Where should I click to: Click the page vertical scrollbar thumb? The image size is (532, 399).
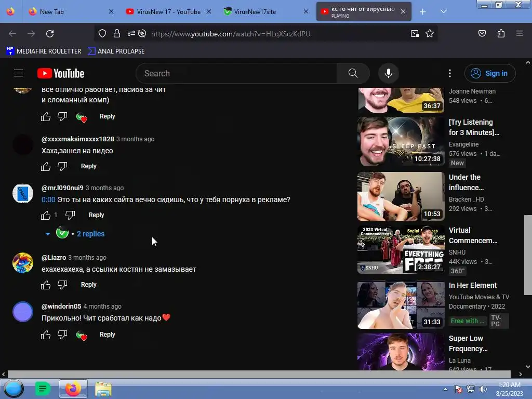(528, 255)
